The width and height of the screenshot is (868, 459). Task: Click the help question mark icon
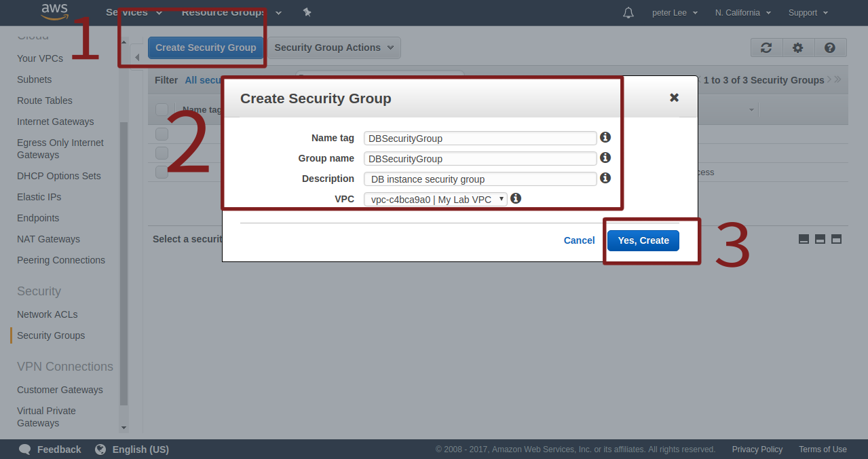829,48
